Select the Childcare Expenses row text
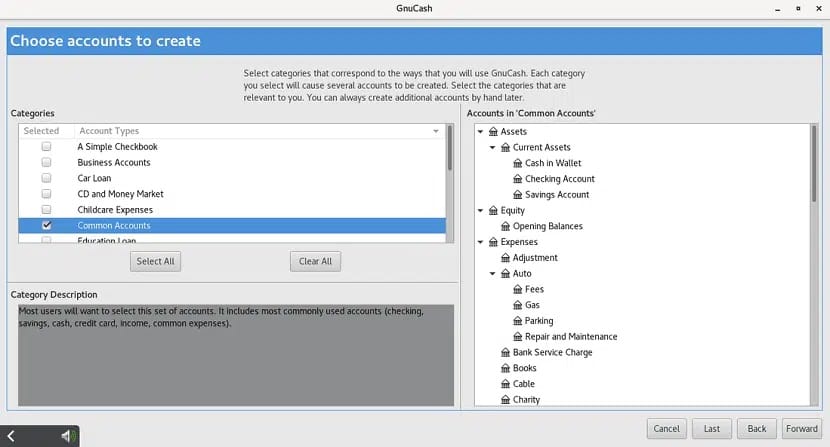 pyautogui.click(x=115, y=210)
